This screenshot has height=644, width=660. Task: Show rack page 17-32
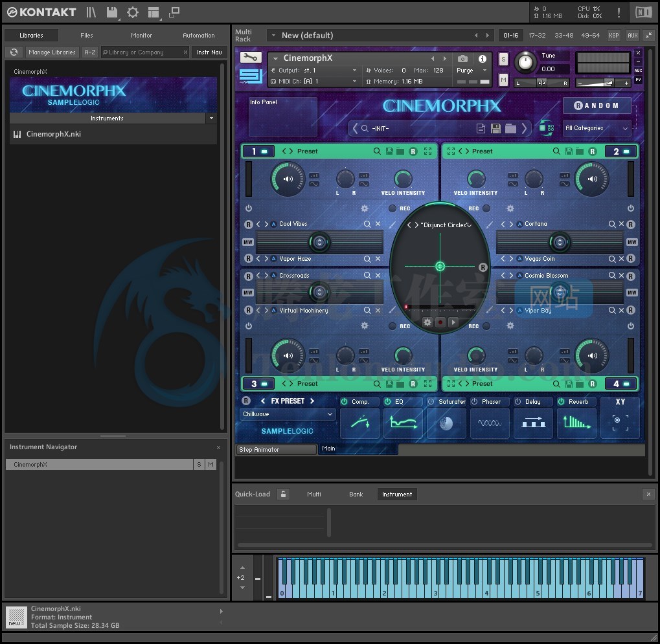(537, 36)
